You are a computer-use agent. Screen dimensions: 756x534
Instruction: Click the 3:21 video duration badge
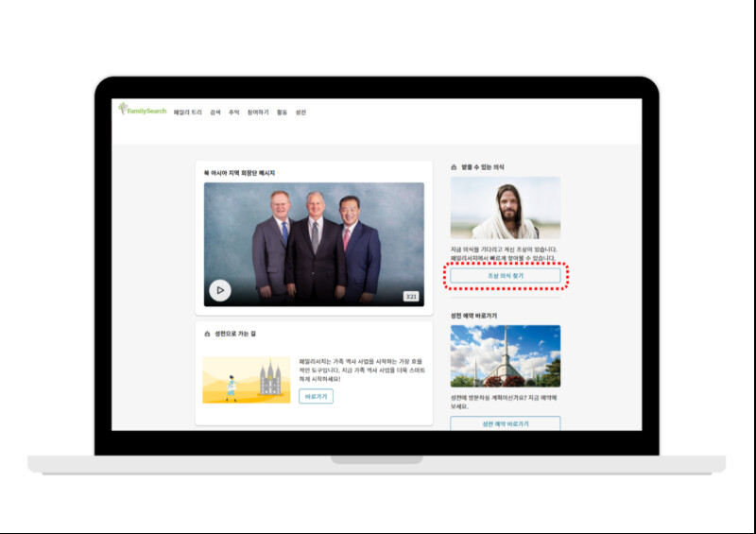[411, 296]
